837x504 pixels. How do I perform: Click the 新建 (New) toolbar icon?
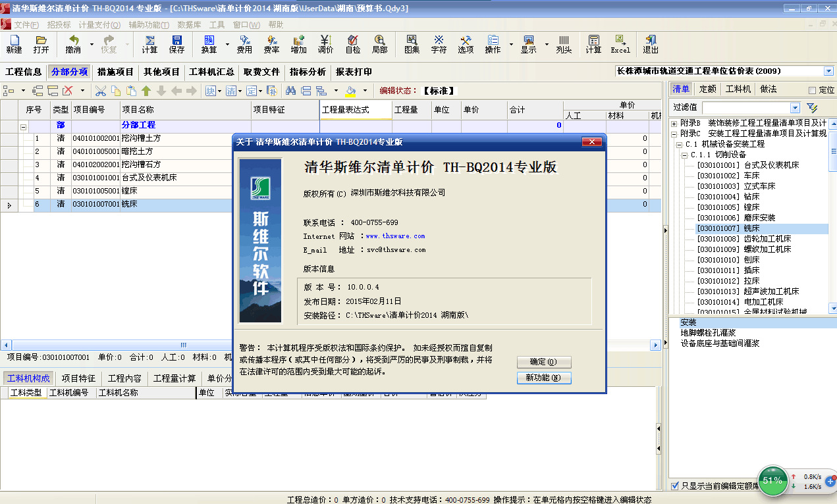click(x=14, y=44)
